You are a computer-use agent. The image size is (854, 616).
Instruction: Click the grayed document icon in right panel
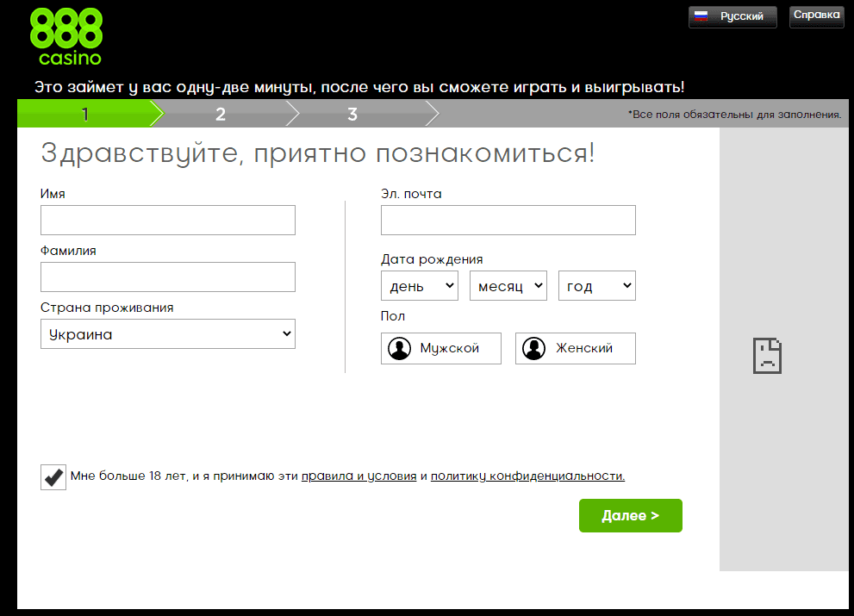point(767,355)
